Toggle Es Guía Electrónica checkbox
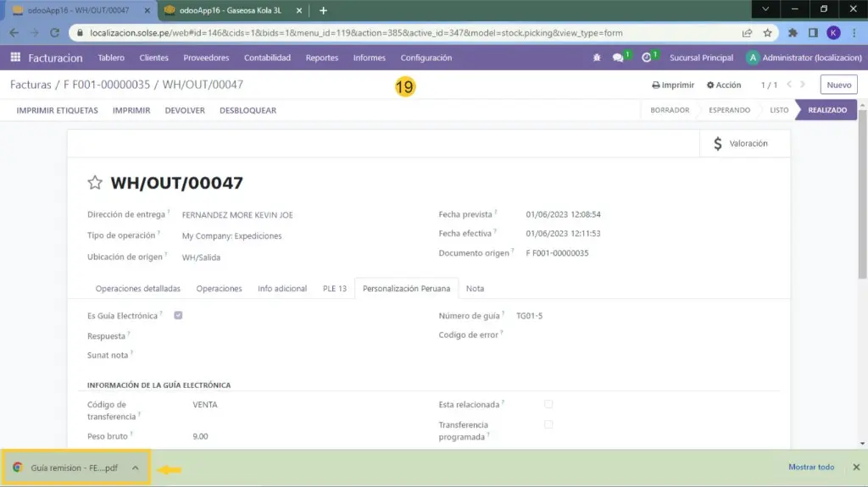Image resolution: width=868 pixels, height=487 pixels. click(x=178, y=315)
